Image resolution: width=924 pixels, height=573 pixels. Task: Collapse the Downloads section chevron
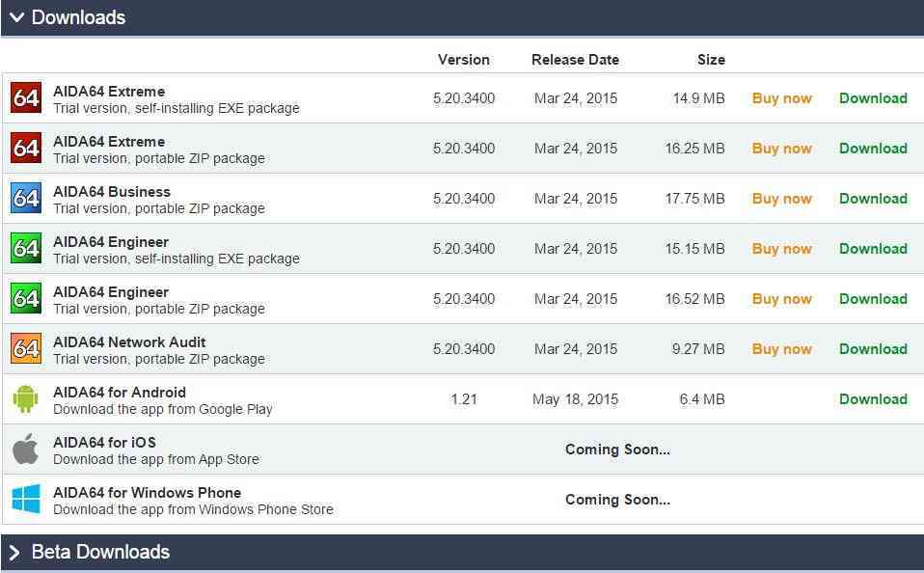coord(16,17)
